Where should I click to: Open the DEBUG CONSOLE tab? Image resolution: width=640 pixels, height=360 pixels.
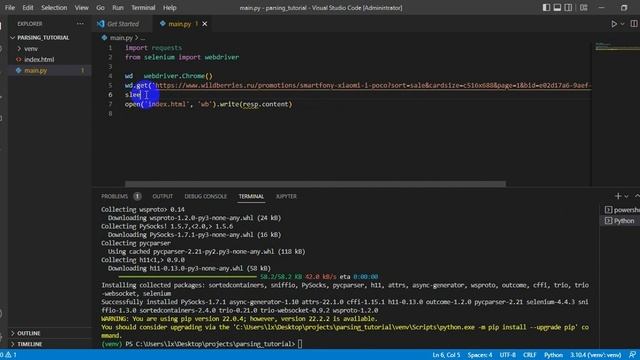tap(205, 196)
